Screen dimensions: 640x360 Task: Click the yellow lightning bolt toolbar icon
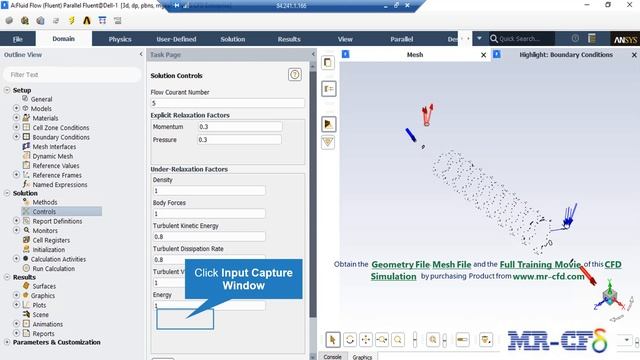pos(71,20)
